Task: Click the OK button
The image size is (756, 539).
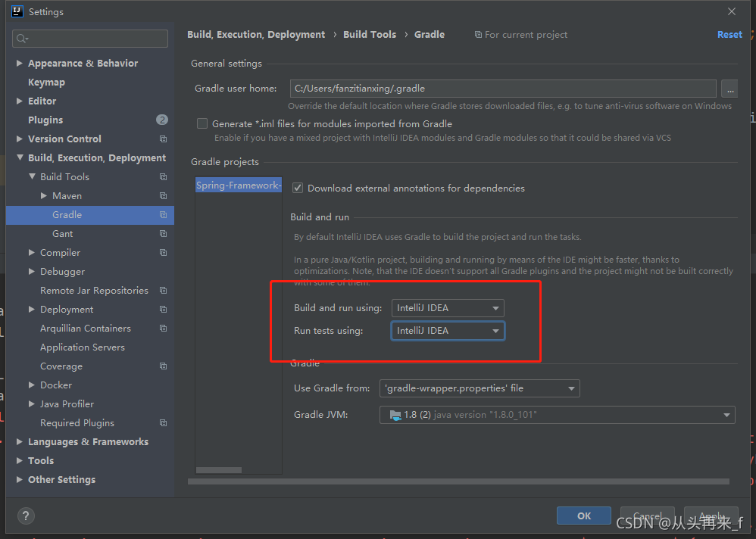Action: 584,516
